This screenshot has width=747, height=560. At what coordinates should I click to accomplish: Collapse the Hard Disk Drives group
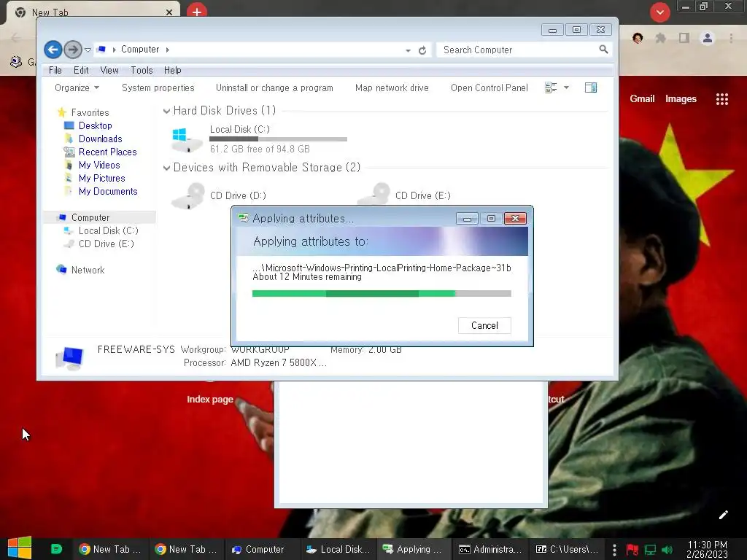(166, 111)
